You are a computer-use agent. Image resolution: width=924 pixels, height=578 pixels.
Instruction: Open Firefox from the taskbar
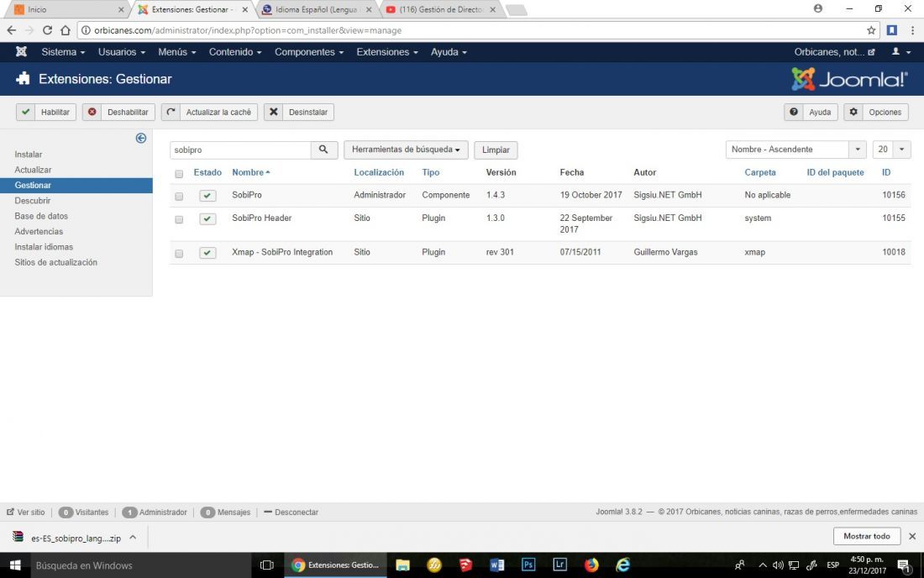pyautogui.click(x=591, y=565)
